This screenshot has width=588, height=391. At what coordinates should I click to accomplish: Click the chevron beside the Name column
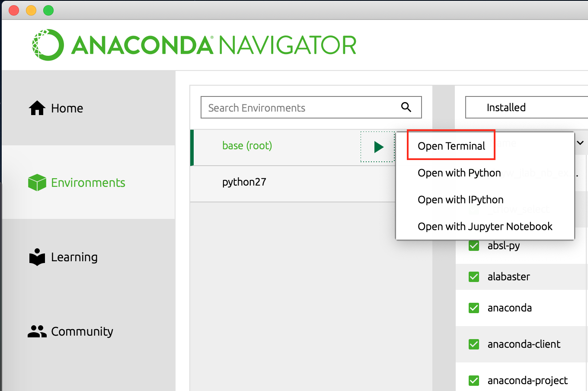coord(580,143)
